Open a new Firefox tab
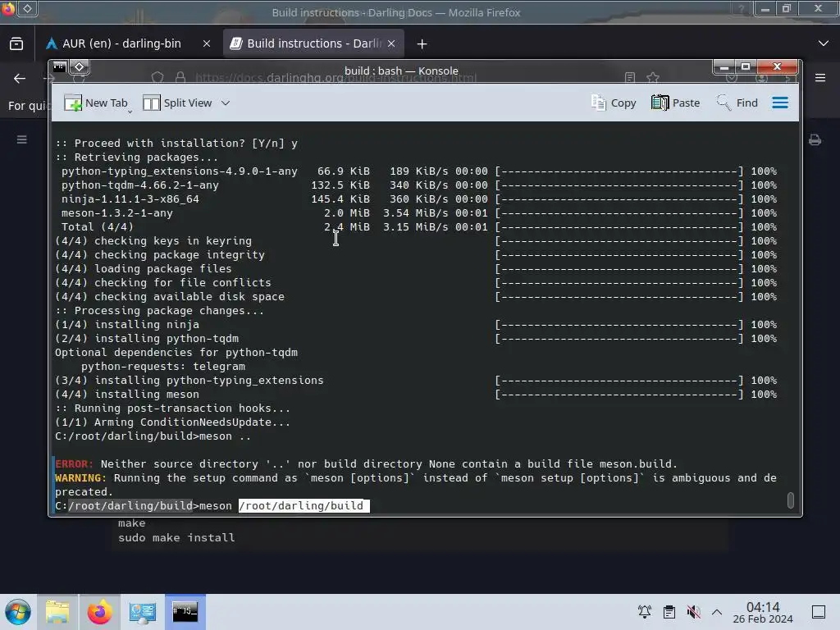Screen dimensions: 840x630 pyautogui.click(x=422, y=44)
